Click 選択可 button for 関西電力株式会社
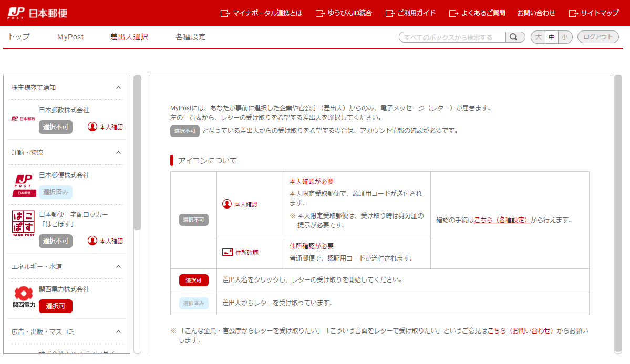This screenshot has width=630, height=364. coord(56,306)
